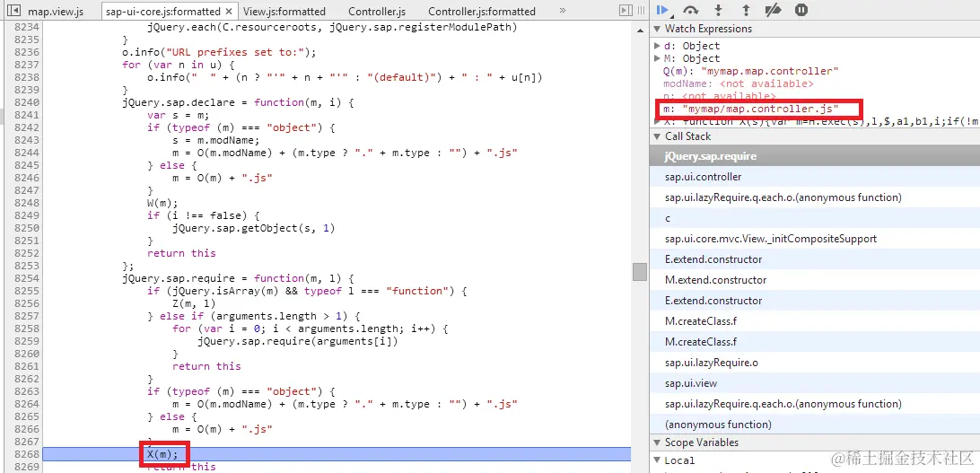Jump to the "c" call stack frame
Viewport: 980px width, 473px height.
[815, 218]
